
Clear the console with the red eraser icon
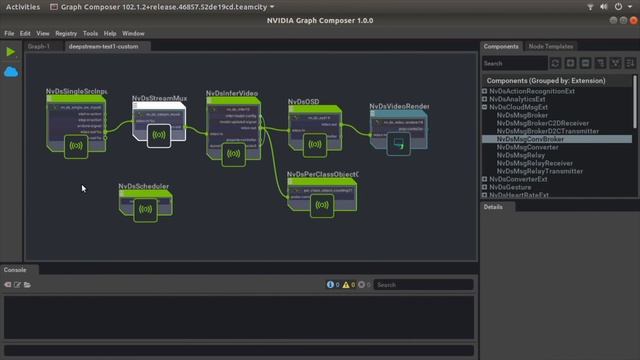8,284
